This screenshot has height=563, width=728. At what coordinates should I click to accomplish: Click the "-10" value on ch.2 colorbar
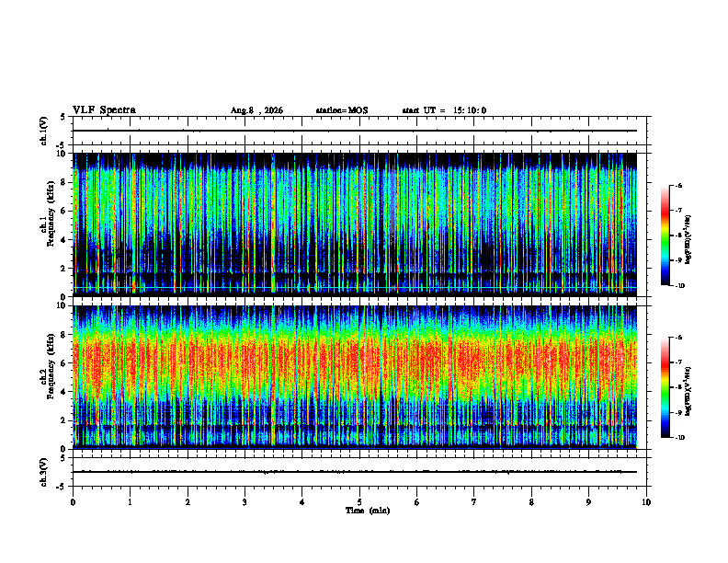[x=679, y=438]
